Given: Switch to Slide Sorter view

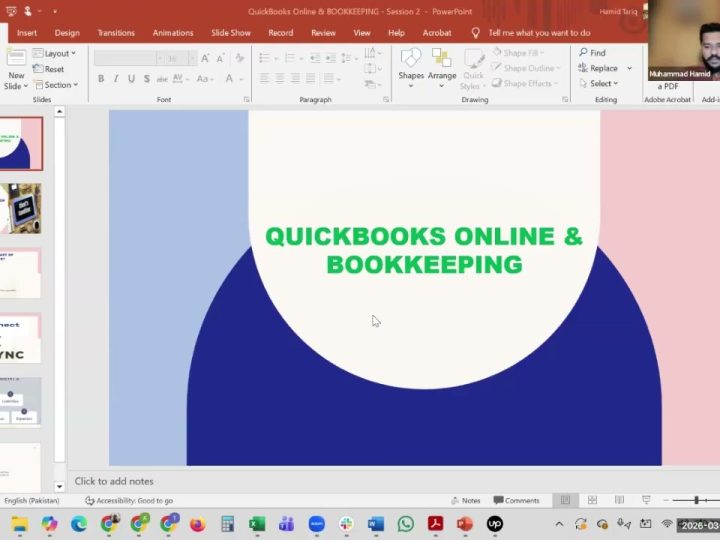Looking at the screenshot, I should pyautogui.click(x=592, y=500).
